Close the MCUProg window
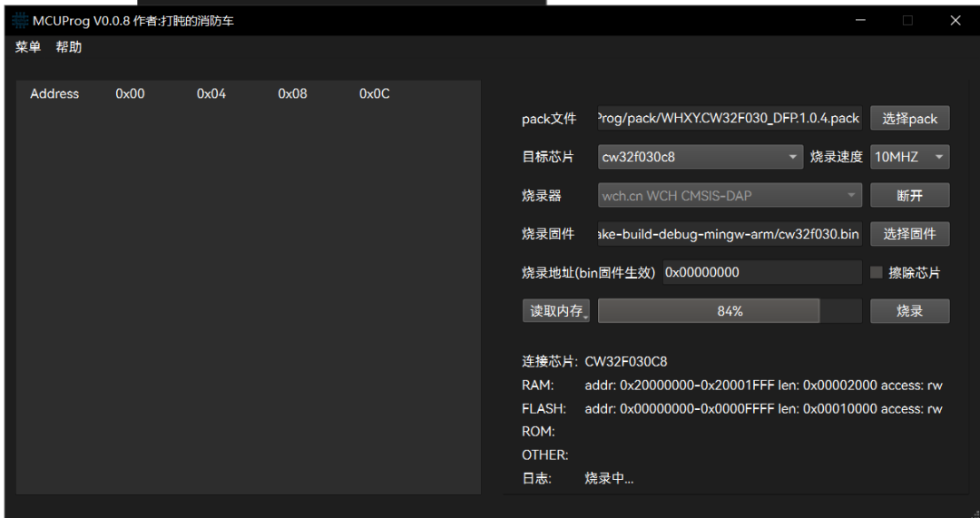980x518 pixels. 955,20
